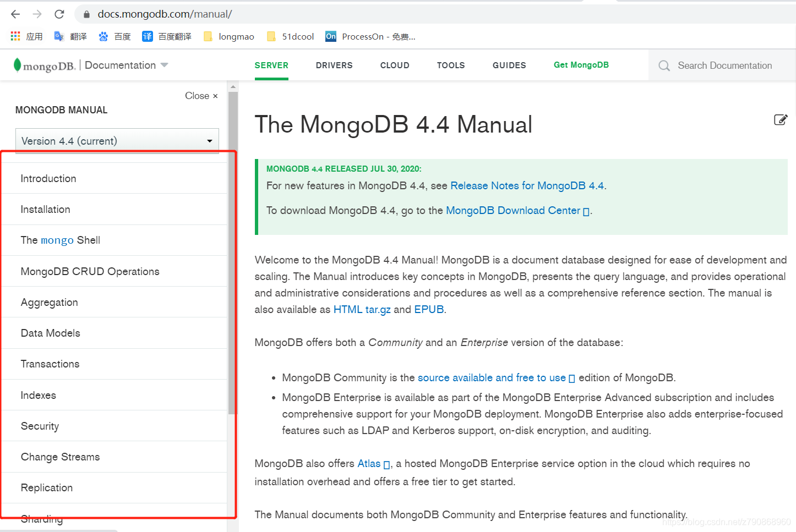The height and width of the screenshot is (532, 796).
Task: Open Installation in the sidebar
Action: (45, 209)
